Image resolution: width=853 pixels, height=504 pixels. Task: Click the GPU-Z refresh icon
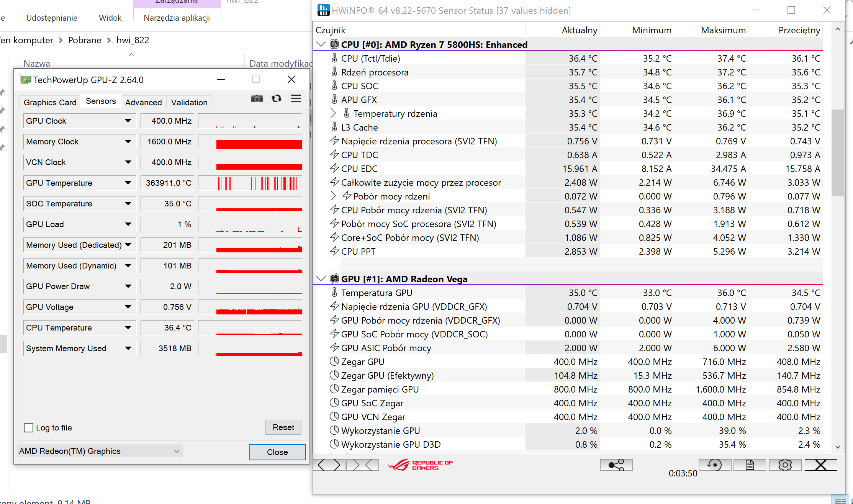276,99
